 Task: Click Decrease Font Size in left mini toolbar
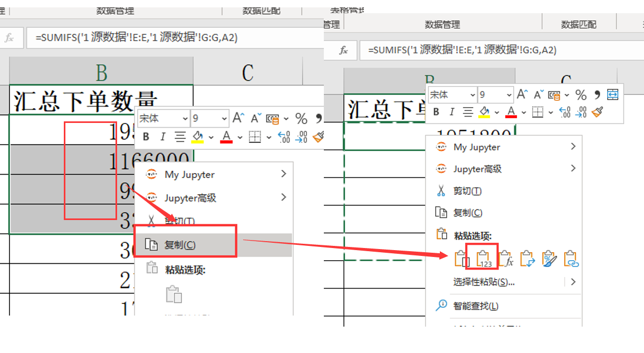(x=256, y=118)
